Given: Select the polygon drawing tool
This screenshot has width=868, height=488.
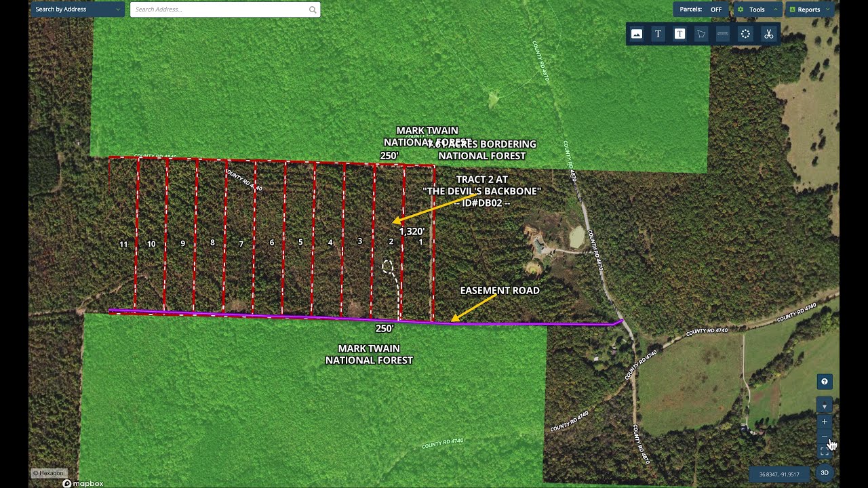Looking at the screenshot, I should coord(701,34).
